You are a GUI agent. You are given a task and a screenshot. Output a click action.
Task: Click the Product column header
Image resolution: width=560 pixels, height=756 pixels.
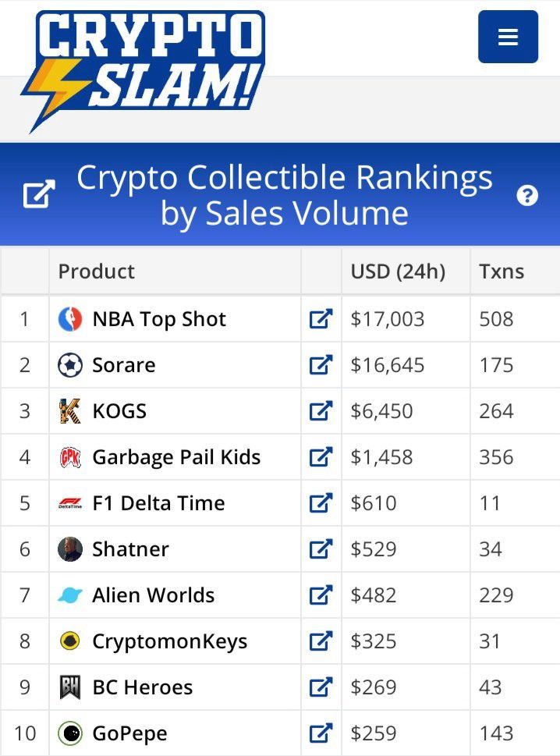pos(97,272)
